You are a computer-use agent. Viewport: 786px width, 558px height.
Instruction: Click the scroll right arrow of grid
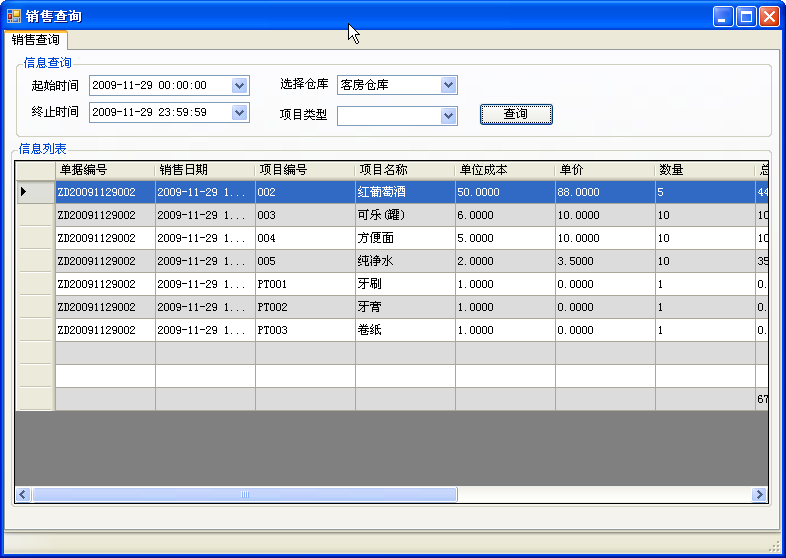pos(759,494)
